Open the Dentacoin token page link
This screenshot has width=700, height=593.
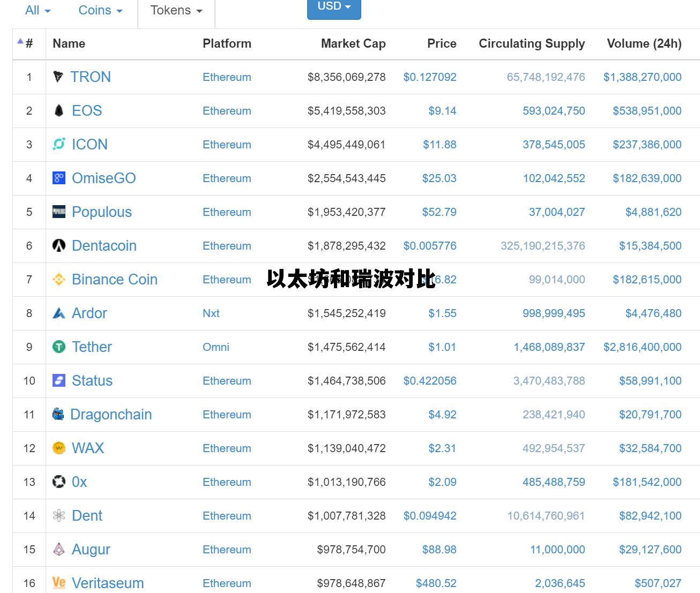(x=104, y=245)
